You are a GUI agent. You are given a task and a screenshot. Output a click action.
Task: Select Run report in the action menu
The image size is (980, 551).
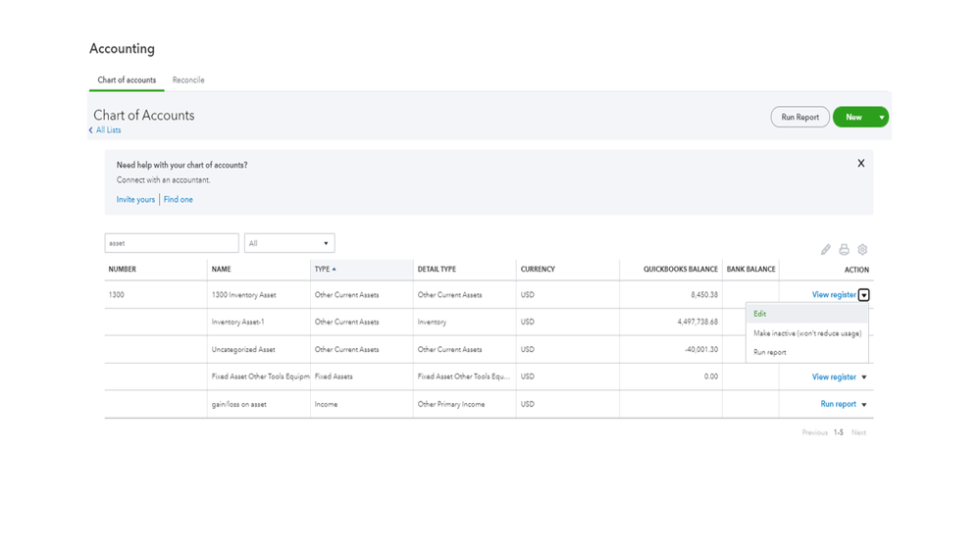[770, 352]
